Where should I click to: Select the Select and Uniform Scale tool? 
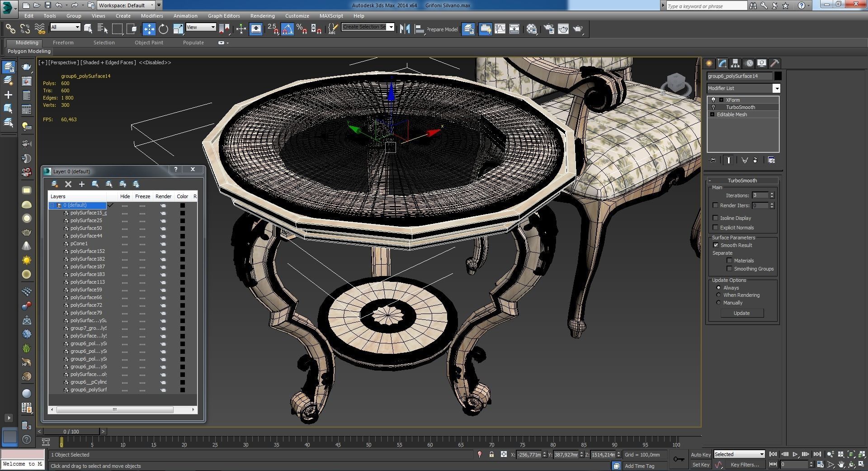tap(178, 29)
